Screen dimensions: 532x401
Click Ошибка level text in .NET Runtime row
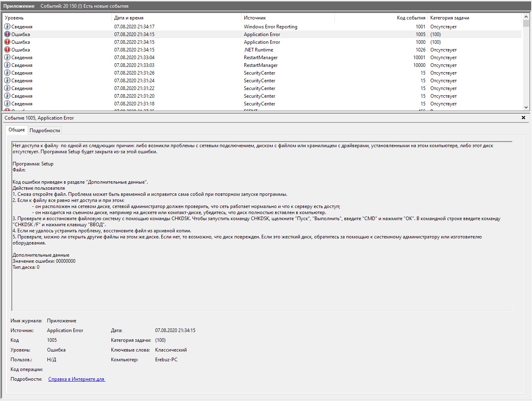[21, 50]
